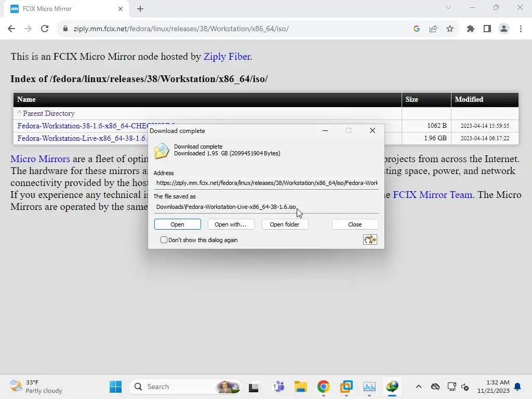532x399 pixels.
Task: Click the network display tray icon
Action: click(x=451, y=387)
